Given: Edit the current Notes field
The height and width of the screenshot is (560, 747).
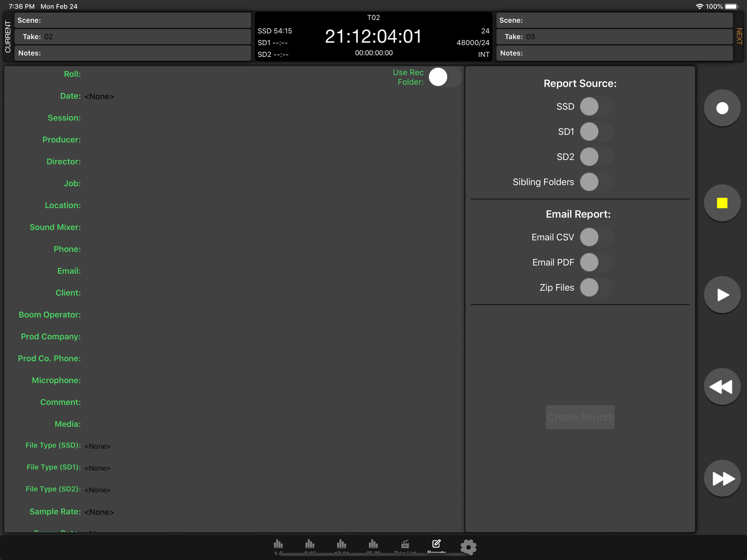Looking at the screenshot, I should click(x=133, y=53).
